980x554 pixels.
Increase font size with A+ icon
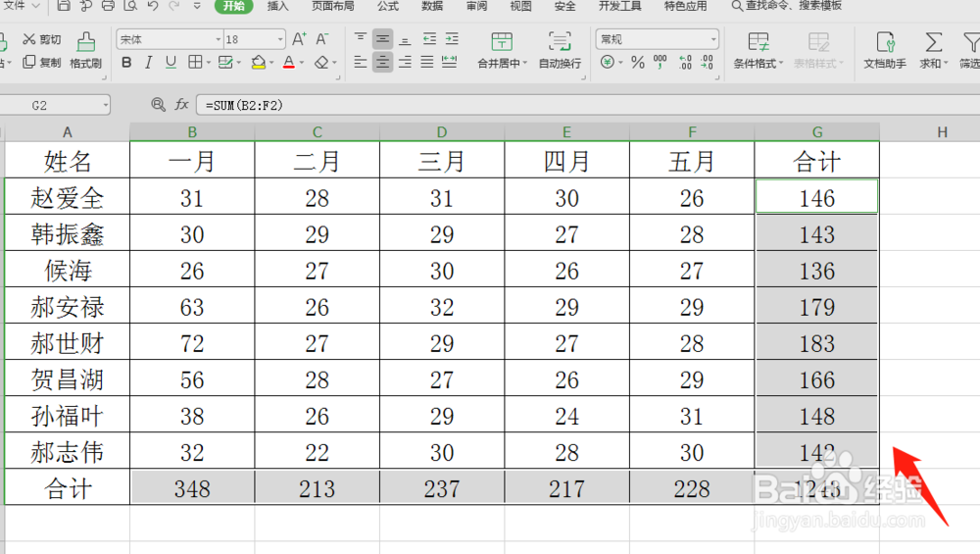299,39
